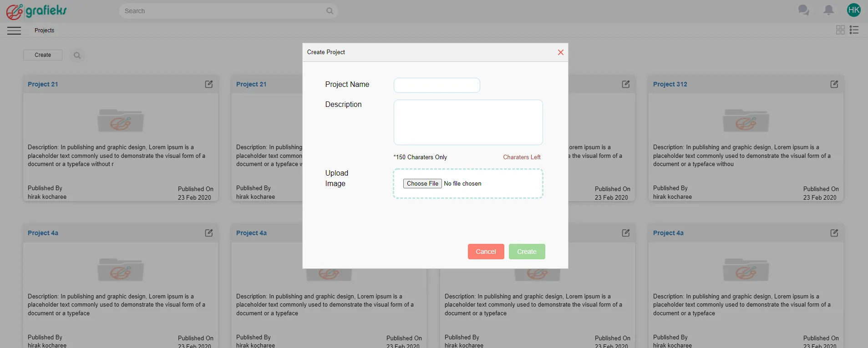Click the grafieks logo
The image size is (868, 348).
click(36, 11)
